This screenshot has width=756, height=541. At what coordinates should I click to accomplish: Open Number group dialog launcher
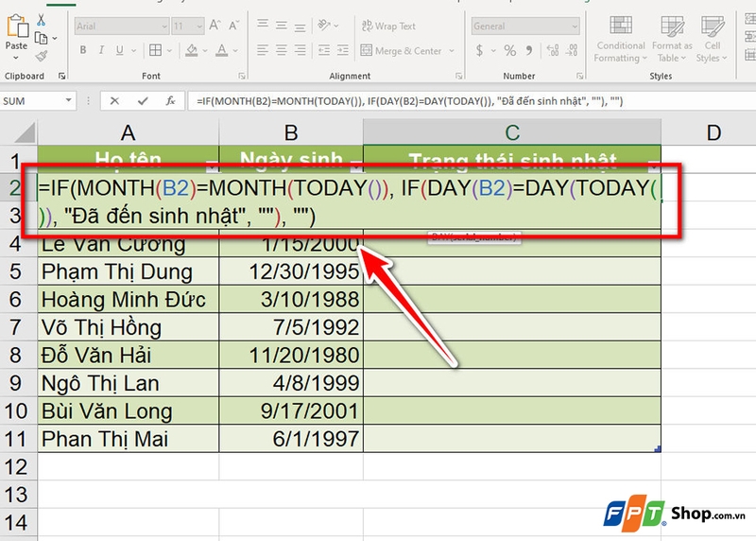tap(579, 76)
